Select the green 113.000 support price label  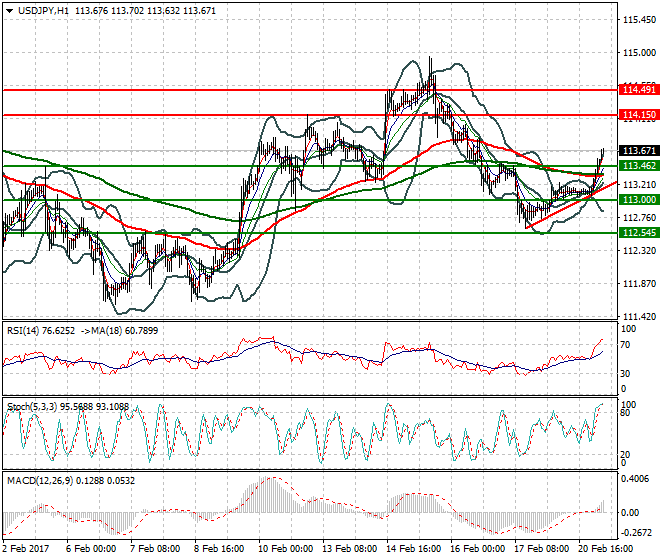pos(639,200)
